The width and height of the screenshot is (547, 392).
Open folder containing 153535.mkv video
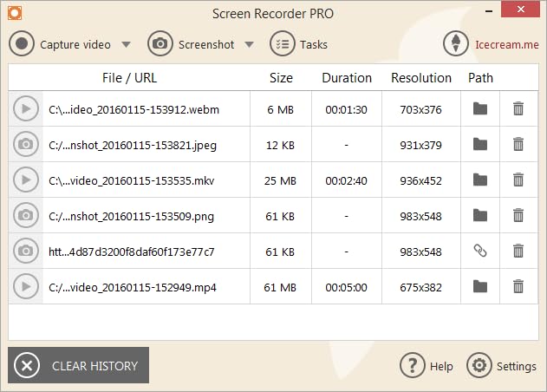[480, 180]
